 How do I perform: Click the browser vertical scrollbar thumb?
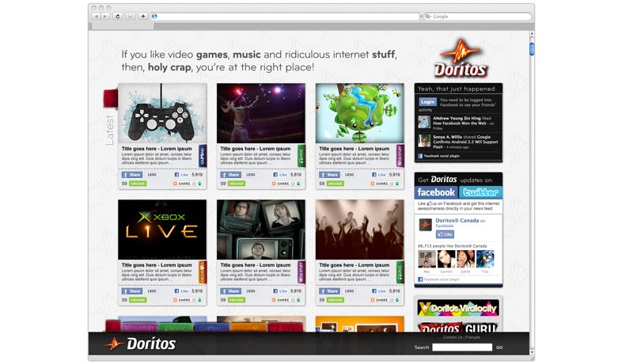pos(532,49)
